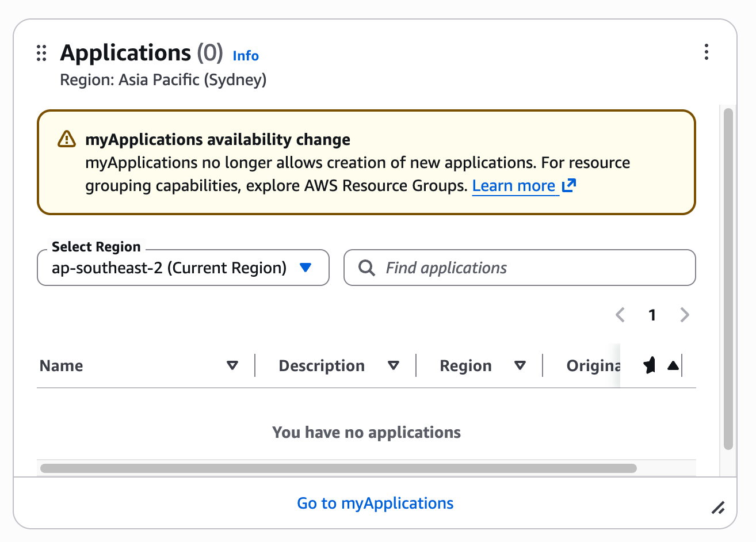This screenshot has height=542, width=756.
Task: Follow the Learn more link
Action: pyautogui.click(x=514, y=186)
